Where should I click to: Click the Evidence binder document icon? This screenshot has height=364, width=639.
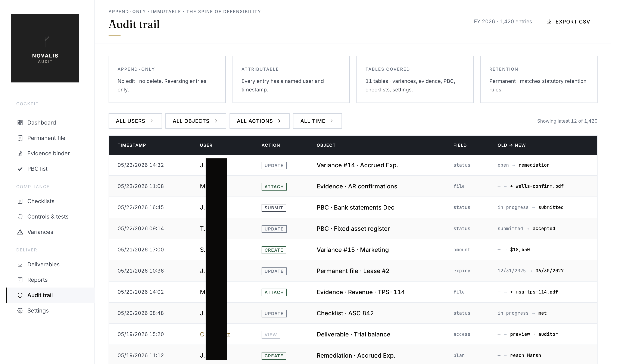(x=20, y=153)
